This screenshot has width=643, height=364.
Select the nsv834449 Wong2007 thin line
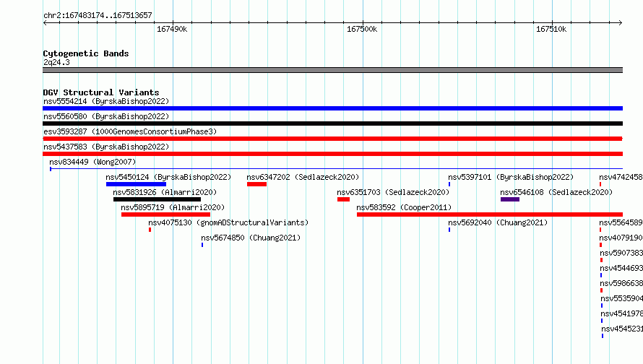[336, 169]
